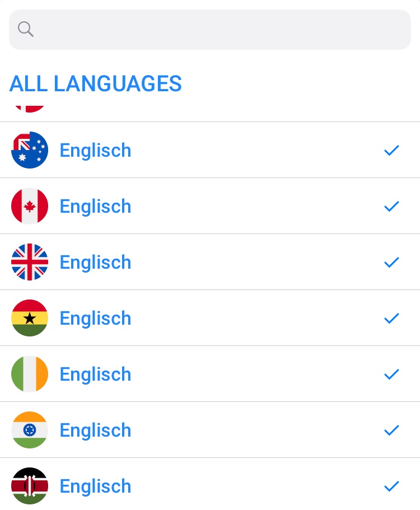Select Englisch label beside Australian flag
This screenshot has height=510, width=420.
pos(95,150)
